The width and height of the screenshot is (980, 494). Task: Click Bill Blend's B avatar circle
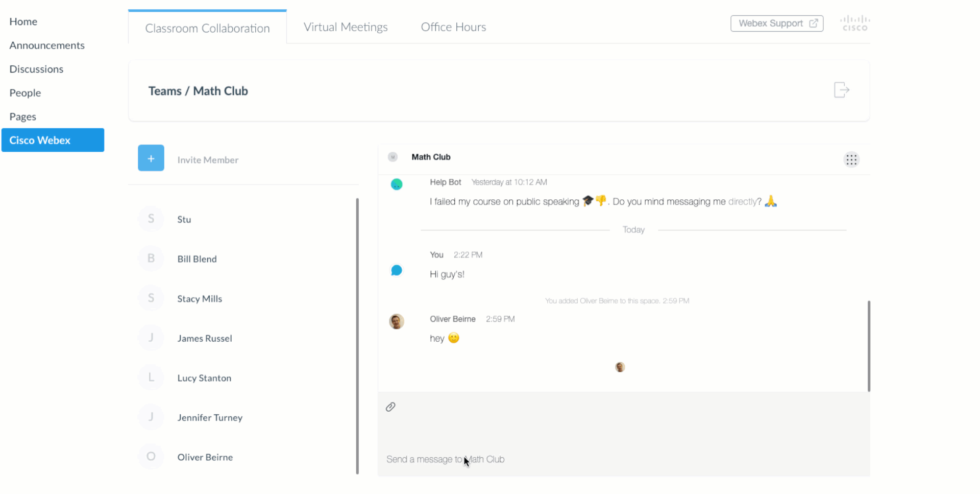151,258
